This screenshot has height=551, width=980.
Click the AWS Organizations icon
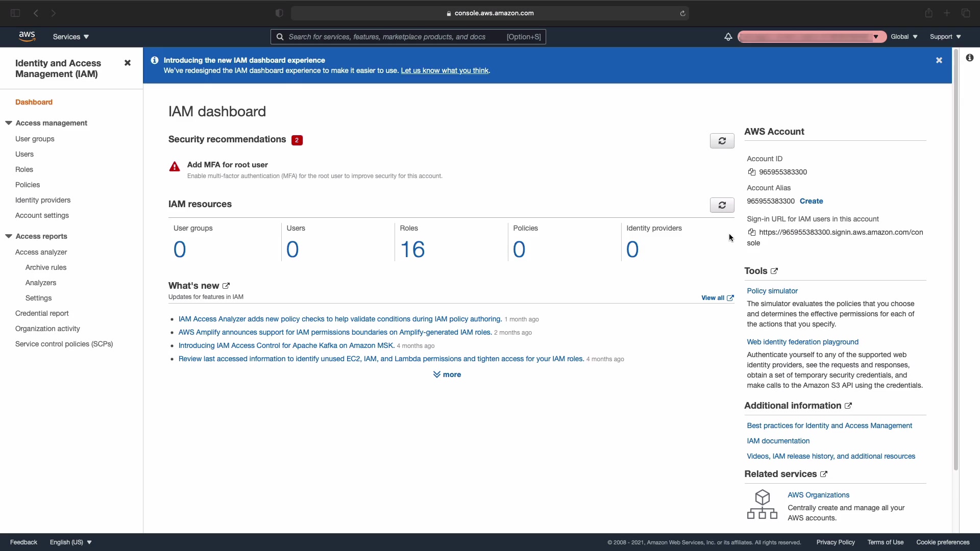pos(762,505)
